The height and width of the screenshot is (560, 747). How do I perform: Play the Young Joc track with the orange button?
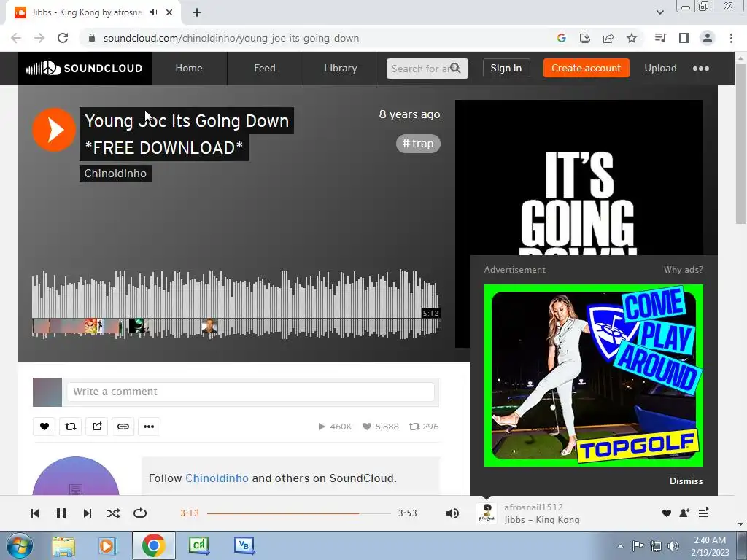(54, 130)
